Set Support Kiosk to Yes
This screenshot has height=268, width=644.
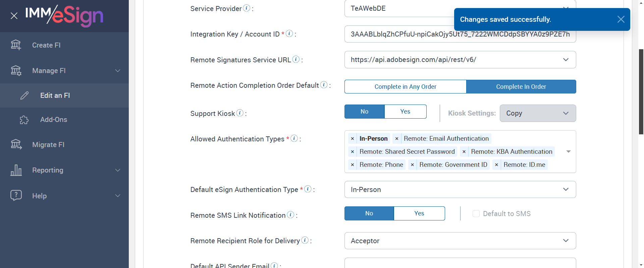405,112
